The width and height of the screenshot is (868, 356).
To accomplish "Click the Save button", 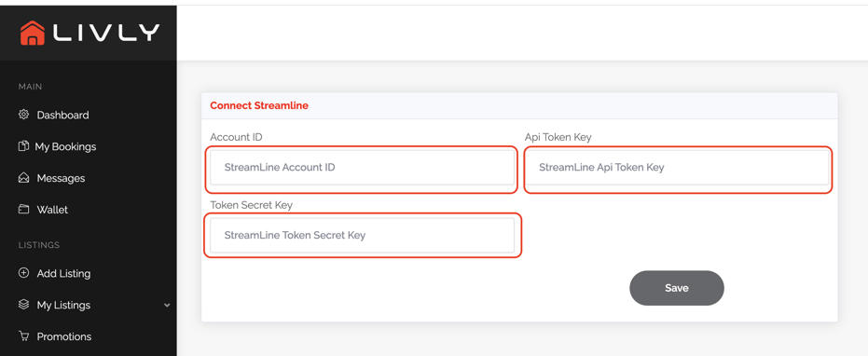I will coord(677,288).
